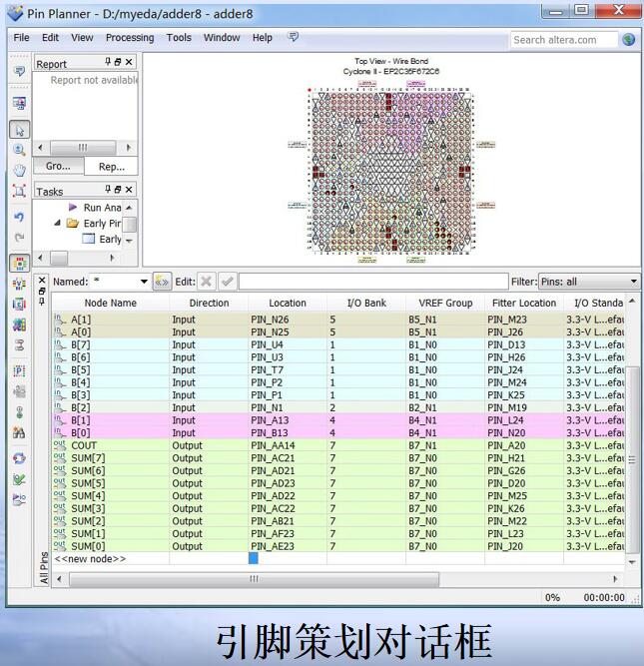Click the Report panel right scroll arrow

(x=129, y=148)
